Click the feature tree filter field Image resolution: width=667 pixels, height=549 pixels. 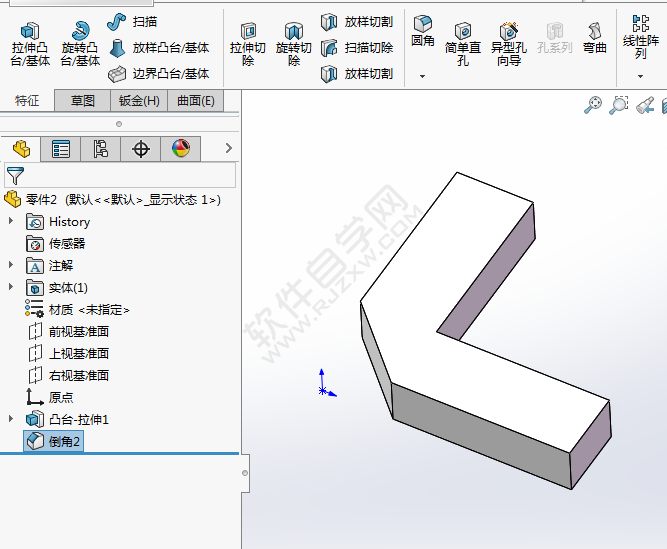[x=120, y=175]
